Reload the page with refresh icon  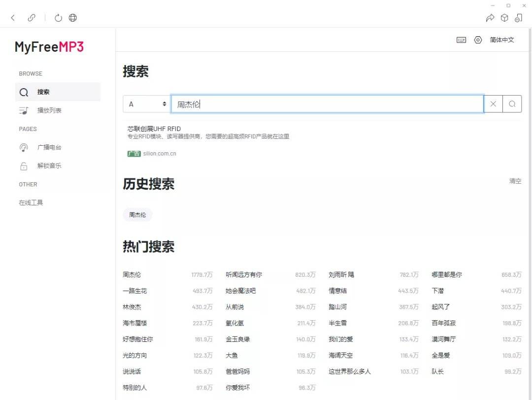point(58,18)
